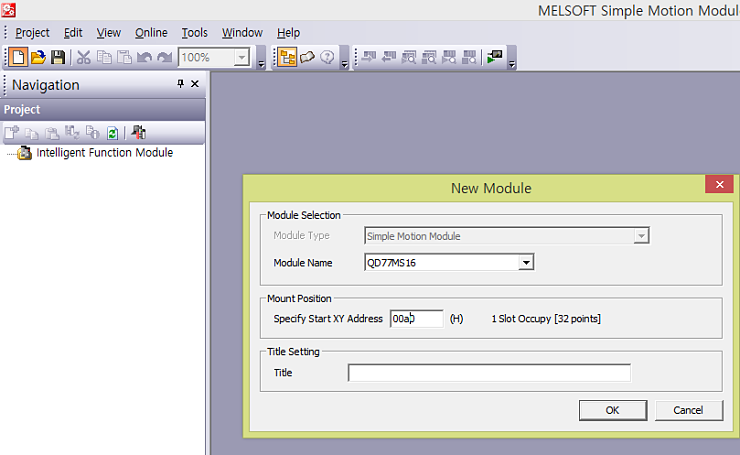Click the MELSOFT app icon in title bar
Screen dimensions: 740x455
8,9
